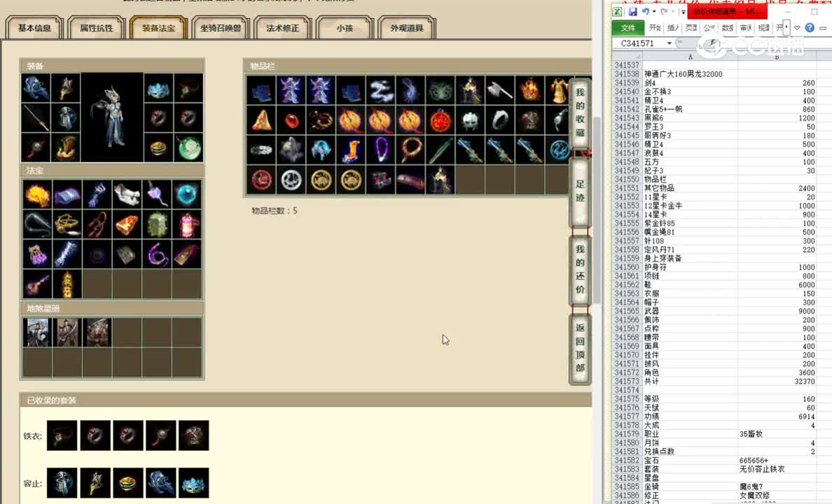Click the red coin in the inventory bottom row
This screenshot has width=832, height=504.
point(261,180)
